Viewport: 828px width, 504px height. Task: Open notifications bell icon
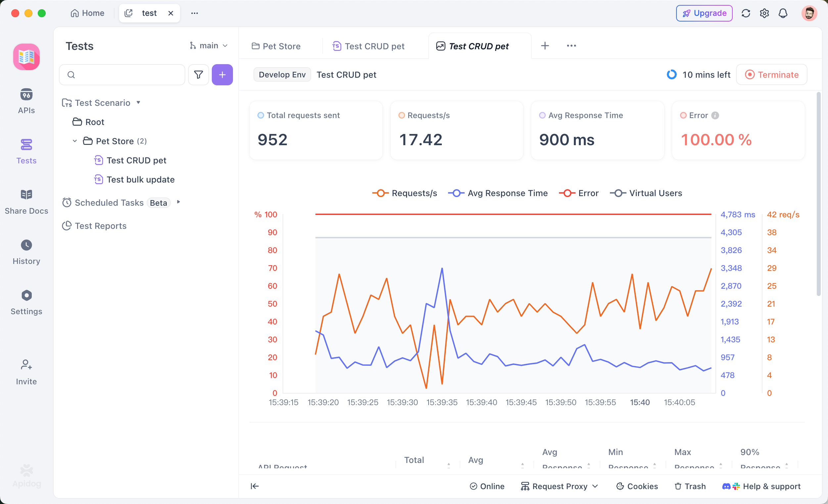(x=783, y=13)
